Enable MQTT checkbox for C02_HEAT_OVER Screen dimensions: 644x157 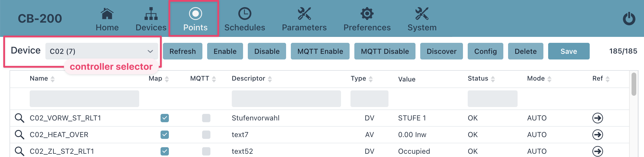[x=206, y=135]
